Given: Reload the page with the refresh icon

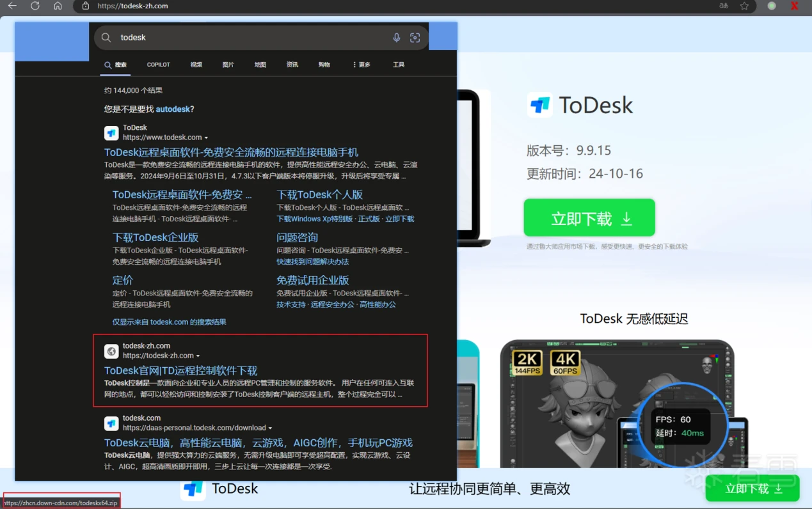Looking at the screenshot, I should [x=35, y=6].
